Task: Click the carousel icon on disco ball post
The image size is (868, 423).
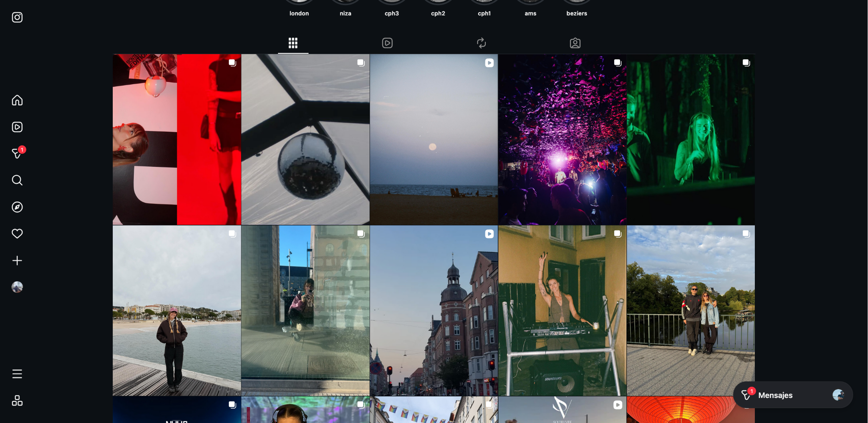Action: coord(361,63)
